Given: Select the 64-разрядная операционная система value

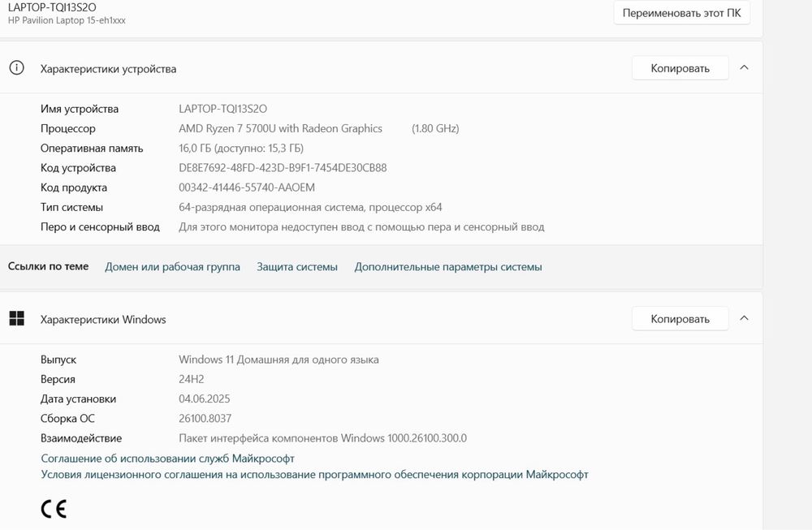Looking at the screenshot, I should (x=310, y=207).
